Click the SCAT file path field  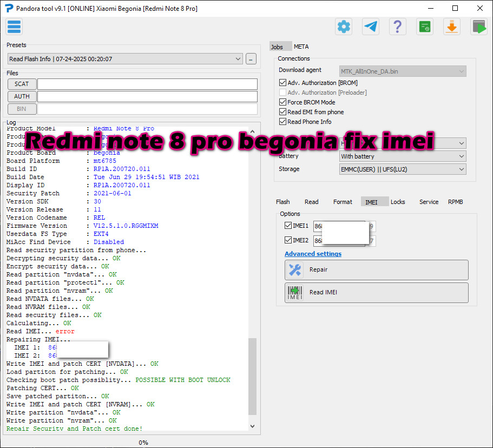tap(147, 84)
